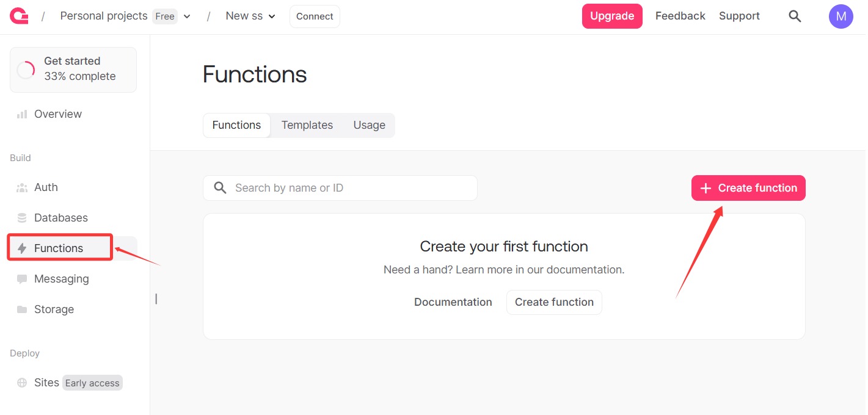Select the Auth users icon
Viewport: 868px width, 415px height.
[x=22, y=187]
